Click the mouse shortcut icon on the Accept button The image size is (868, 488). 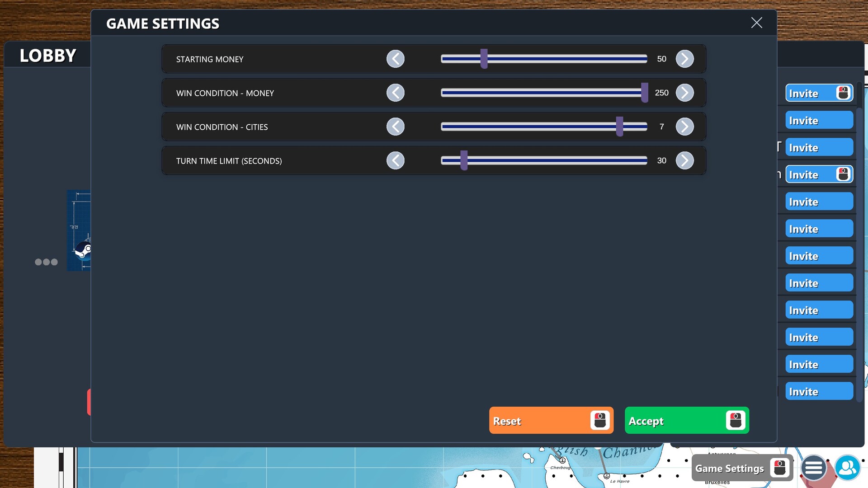point(735,420)
